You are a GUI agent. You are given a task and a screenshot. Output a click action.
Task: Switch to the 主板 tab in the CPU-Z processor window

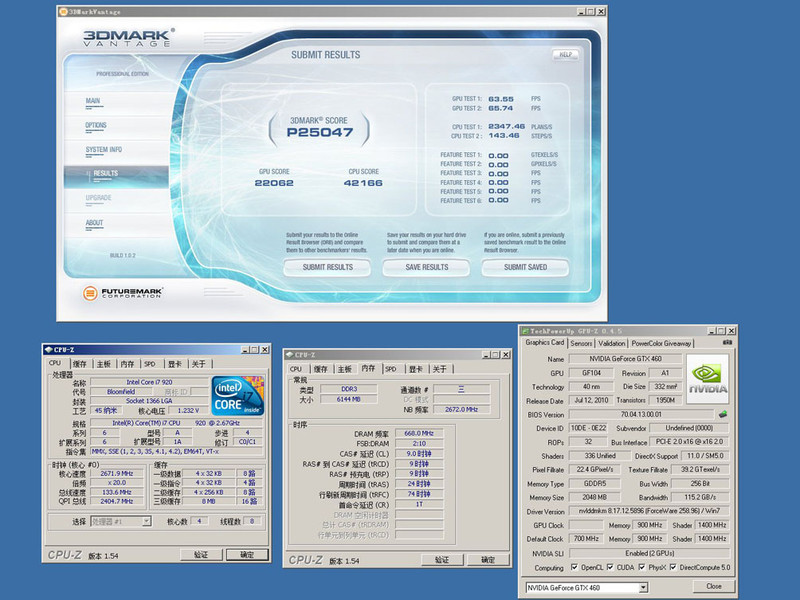click(x=104, y=364)
